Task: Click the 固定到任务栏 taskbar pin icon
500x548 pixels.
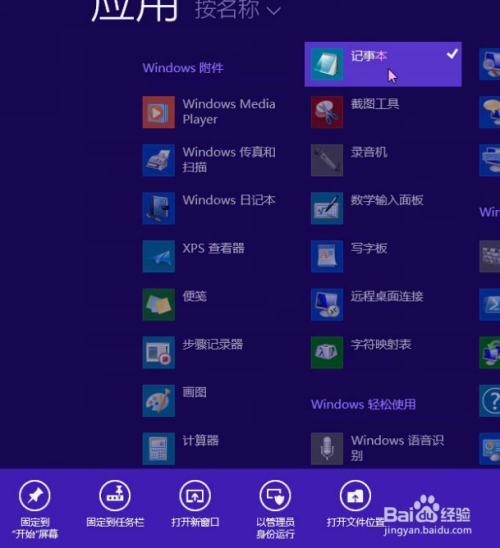Action: pyautogui.click(x=115, y=496)
